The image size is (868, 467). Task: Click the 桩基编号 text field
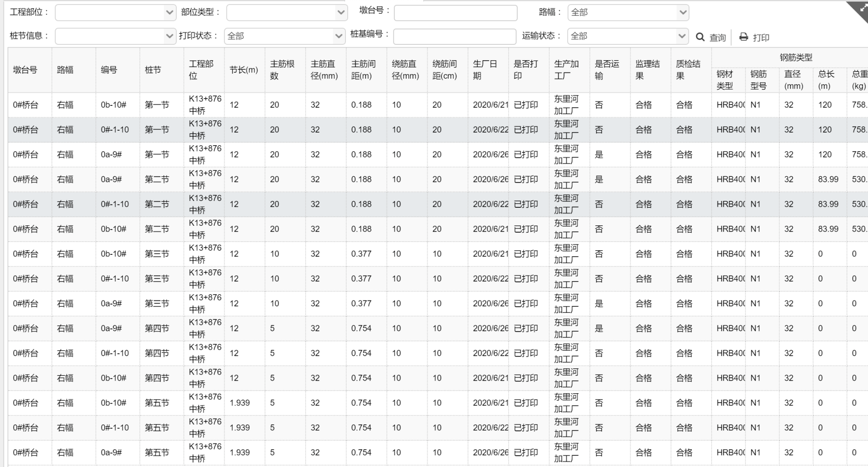click(x=454, y=36)
